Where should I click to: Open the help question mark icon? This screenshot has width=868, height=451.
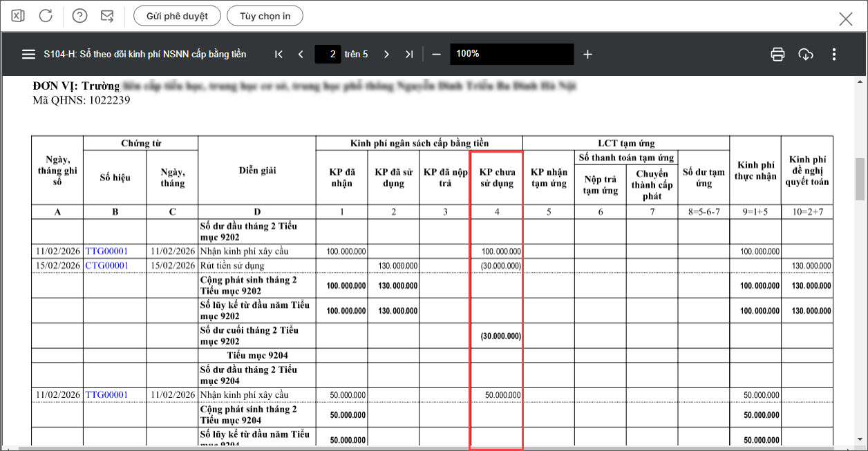tap(80, 16)
